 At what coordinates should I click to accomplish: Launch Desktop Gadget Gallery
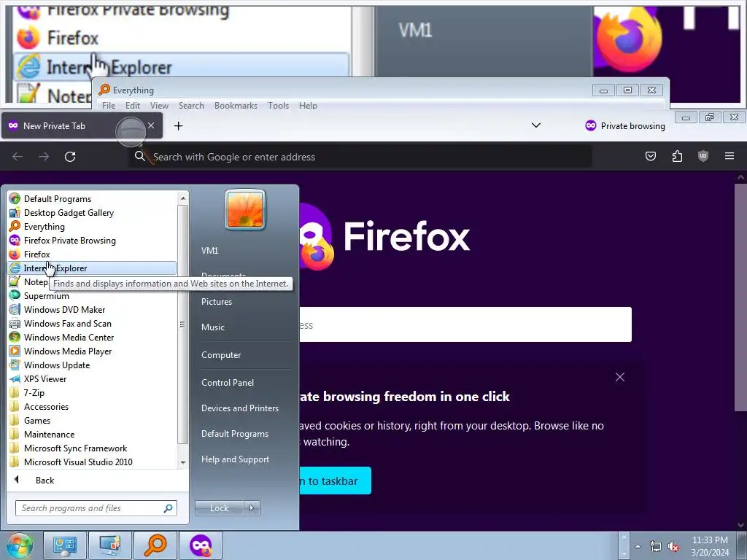click(69, 212)
